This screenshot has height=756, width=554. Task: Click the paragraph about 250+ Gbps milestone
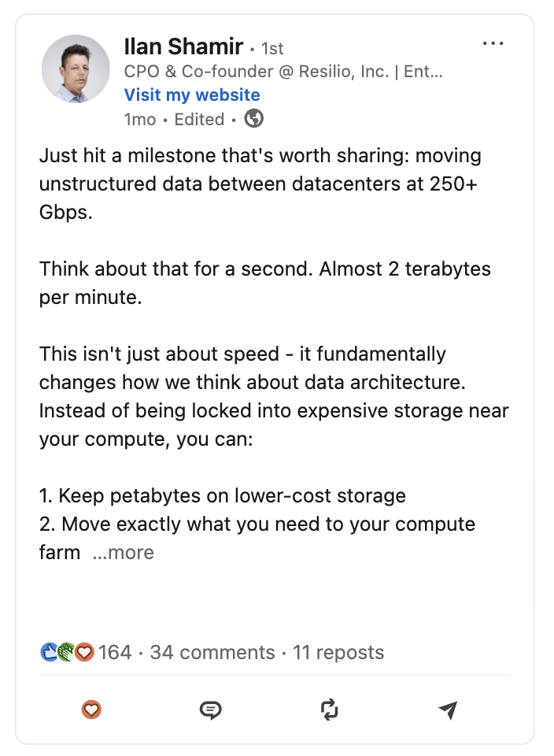click(x=260, y=183)
